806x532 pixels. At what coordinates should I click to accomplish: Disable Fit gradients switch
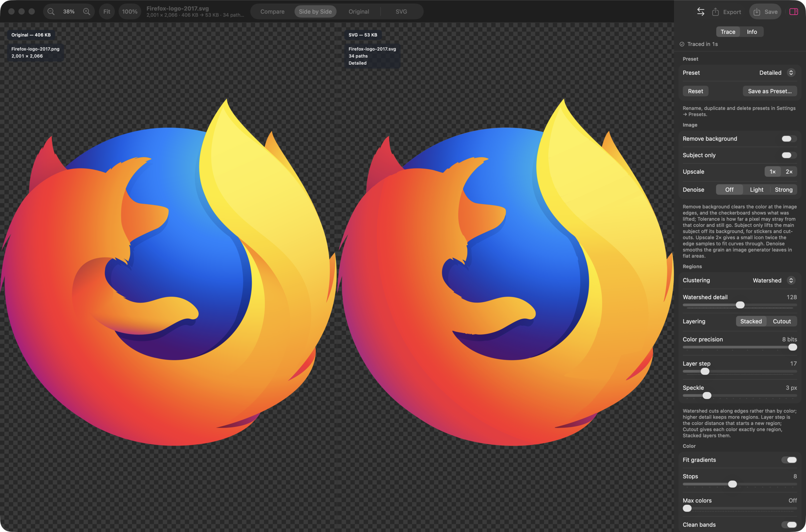click(x=789, y=460)
